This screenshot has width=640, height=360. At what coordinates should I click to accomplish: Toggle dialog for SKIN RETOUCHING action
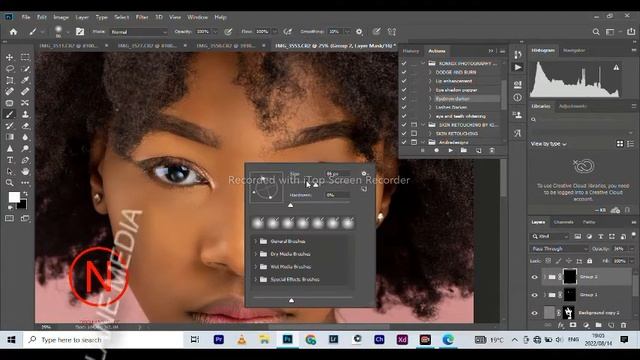(x=414, y=133)
